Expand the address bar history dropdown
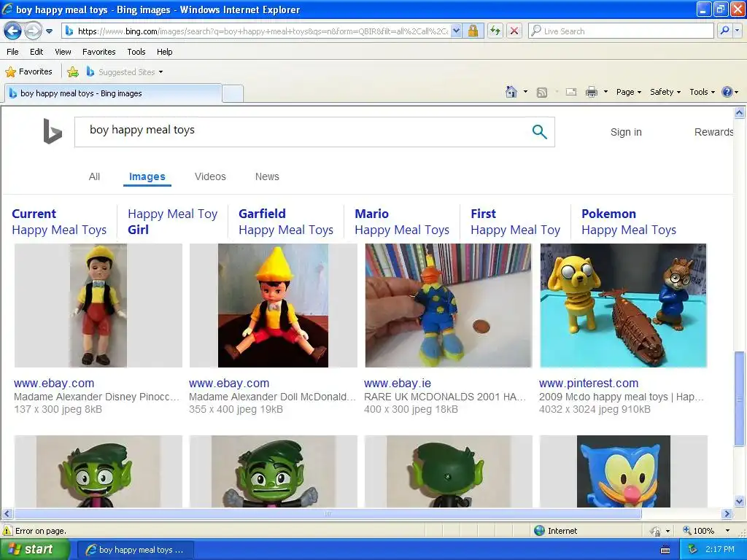The height and width of the screenshot is (560, 747). pyautogui.click(x=456, y=31)
